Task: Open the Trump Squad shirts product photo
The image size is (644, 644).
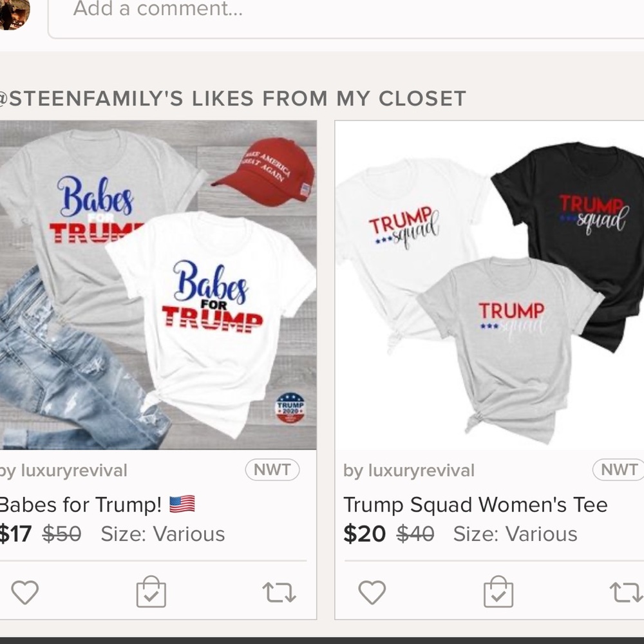Action: click(x=489, y=285)
